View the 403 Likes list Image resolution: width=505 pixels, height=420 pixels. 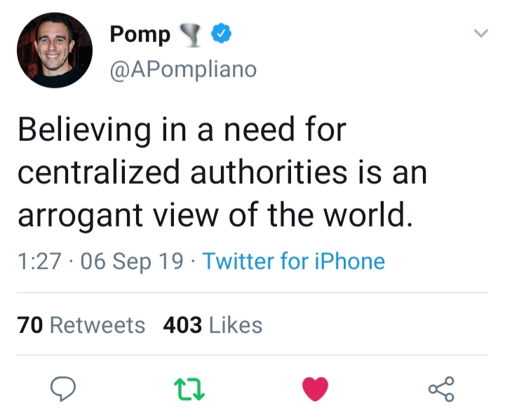(x=213, y=325)
